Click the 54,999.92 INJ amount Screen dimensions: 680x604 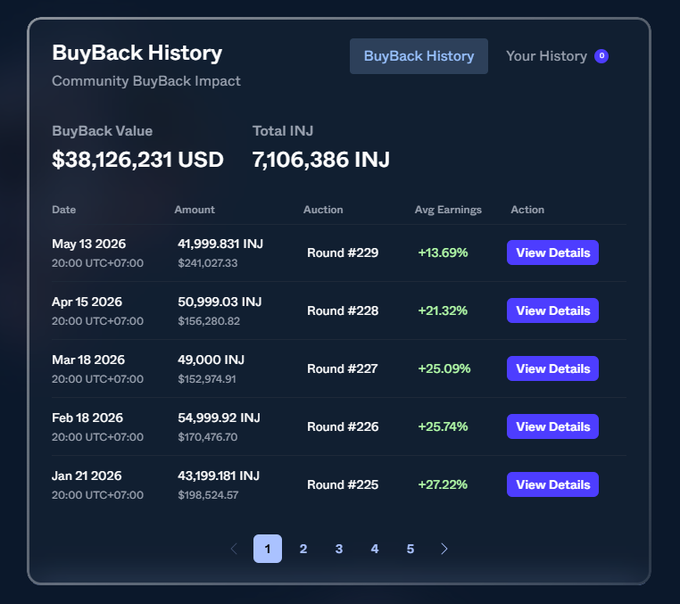[x=219, y=418]
